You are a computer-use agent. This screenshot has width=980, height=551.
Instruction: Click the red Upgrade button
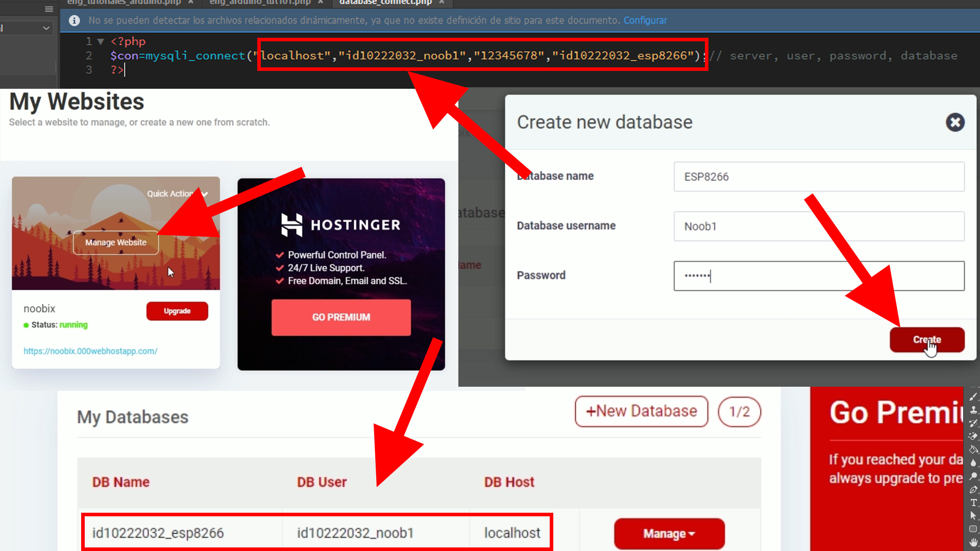177,311
